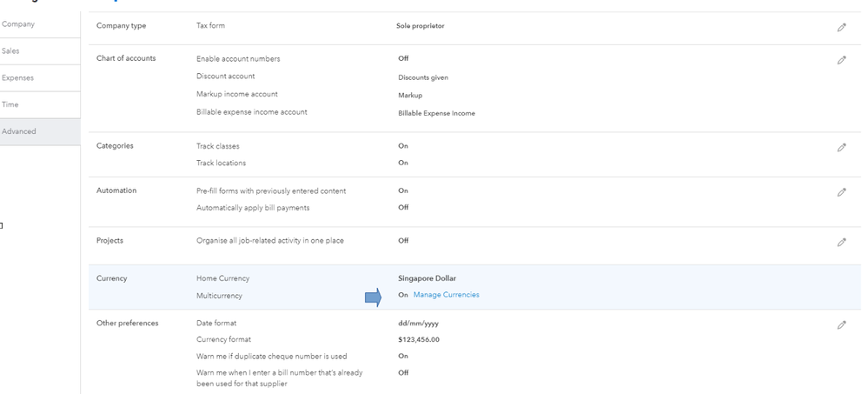Image resolution: width=868 pixels, height=394 pixels.
Task: Open the Manage Currencies link
Action: (446, 295)
